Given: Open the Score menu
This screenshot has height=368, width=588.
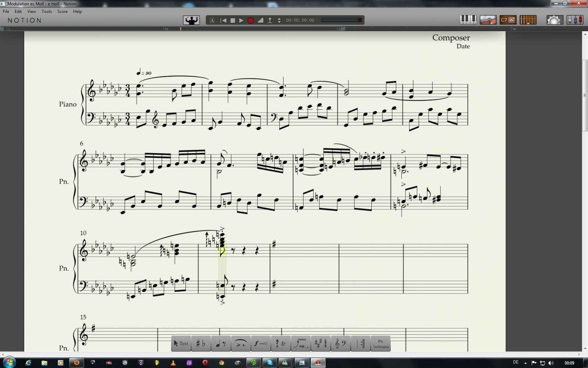Looking at the screenshot, I should pyautogui.click(x=62, y=12).
